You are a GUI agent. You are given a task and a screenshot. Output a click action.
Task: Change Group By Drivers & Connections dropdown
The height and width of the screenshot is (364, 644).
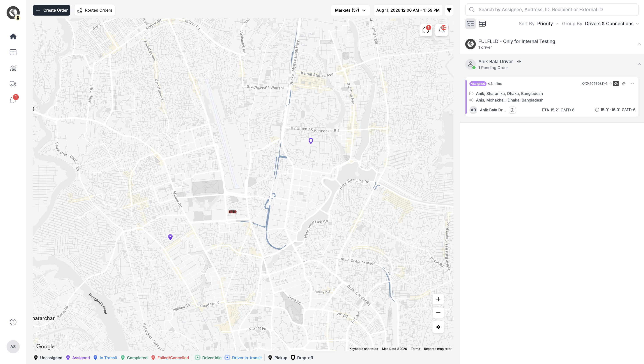pos(612,24)
